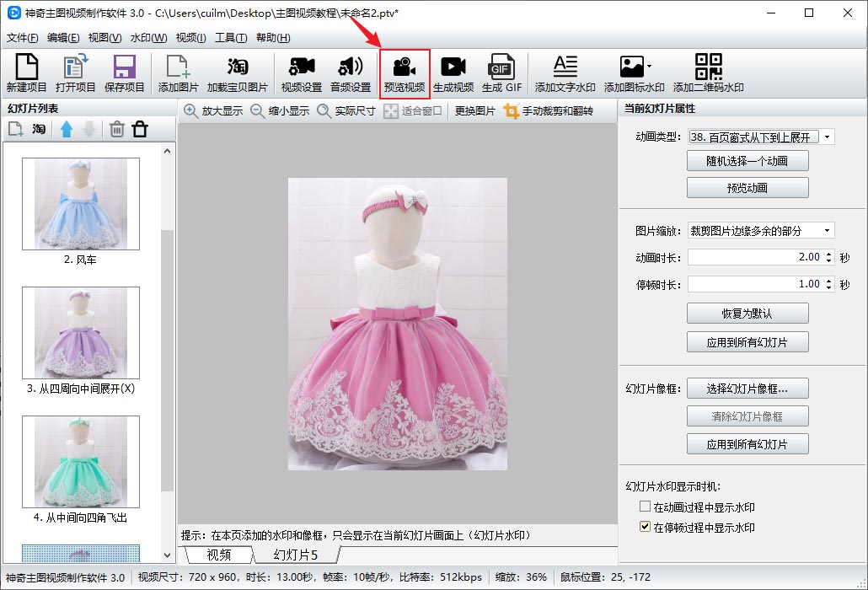
Task: Open the 水印(W) menu
Action: pyautogui.click(x=147, y=38)
